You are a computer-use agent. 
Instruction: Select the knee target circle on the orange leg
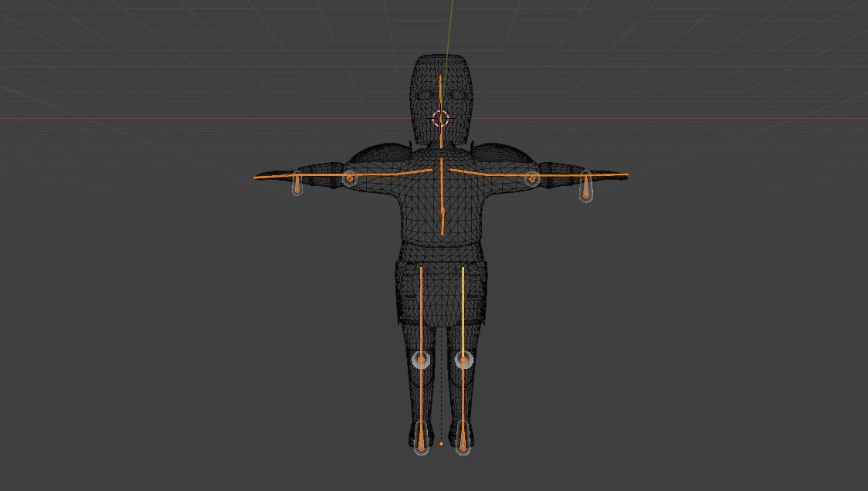click(422, 361)
